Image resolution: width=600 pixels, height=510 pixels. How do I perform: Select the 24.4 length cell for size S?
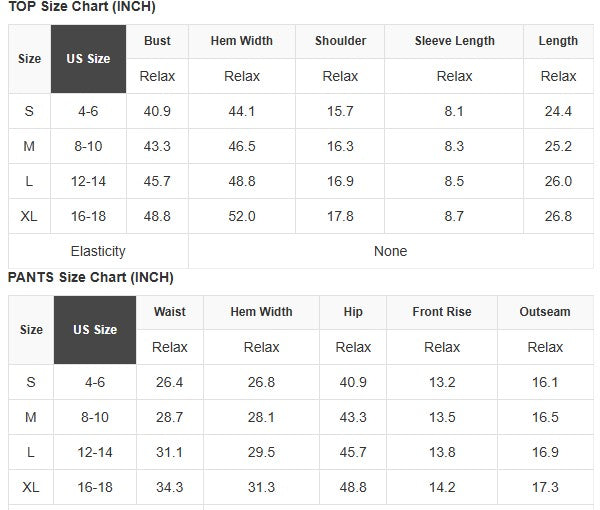(x=558, y=111)
